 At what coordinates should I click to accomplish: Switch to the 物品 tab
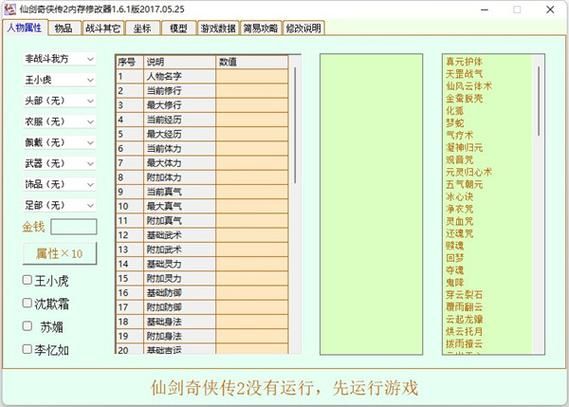(x=64, y=28)
